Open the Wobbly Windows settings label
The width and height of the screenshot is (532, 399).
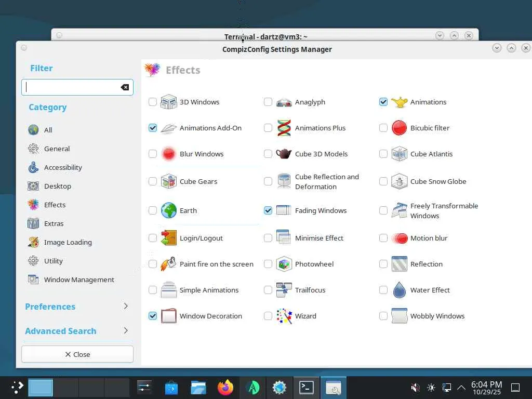[x=437, y=316]
